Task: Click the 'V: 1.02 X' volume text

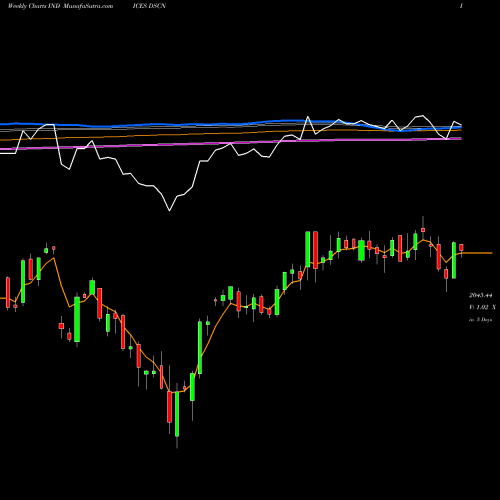Action: click(x=482, y=307)
